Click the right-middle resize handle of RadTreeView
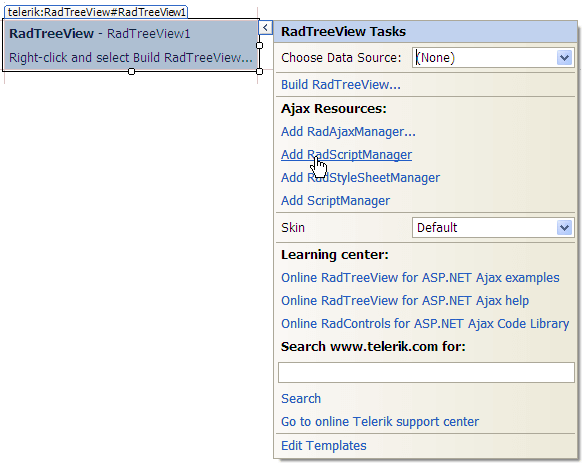582x463 pixels. click(259, 45)
